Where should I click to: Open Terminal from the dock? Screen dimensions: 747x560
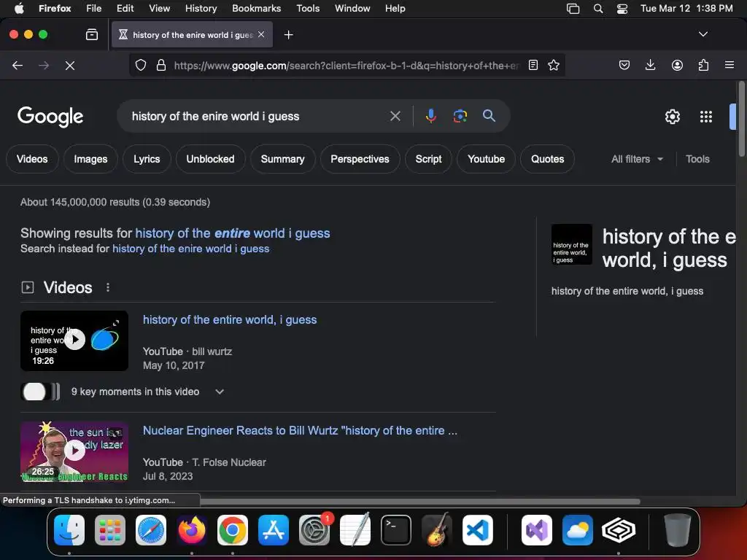pos(396,530)
